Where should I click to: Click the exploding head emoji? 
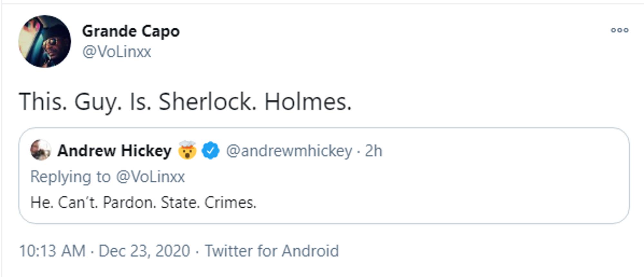tap(187, 150)
